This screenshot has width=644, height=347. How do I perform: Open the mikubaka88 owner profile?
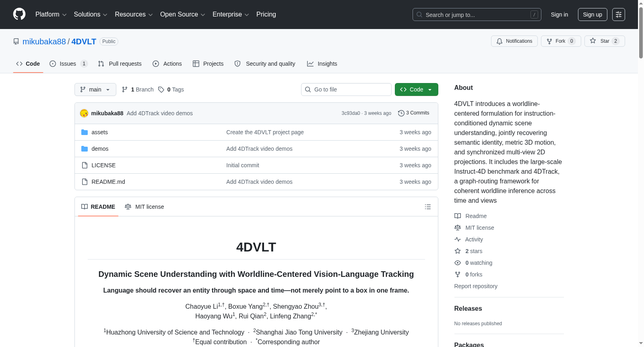click(44, 42)
